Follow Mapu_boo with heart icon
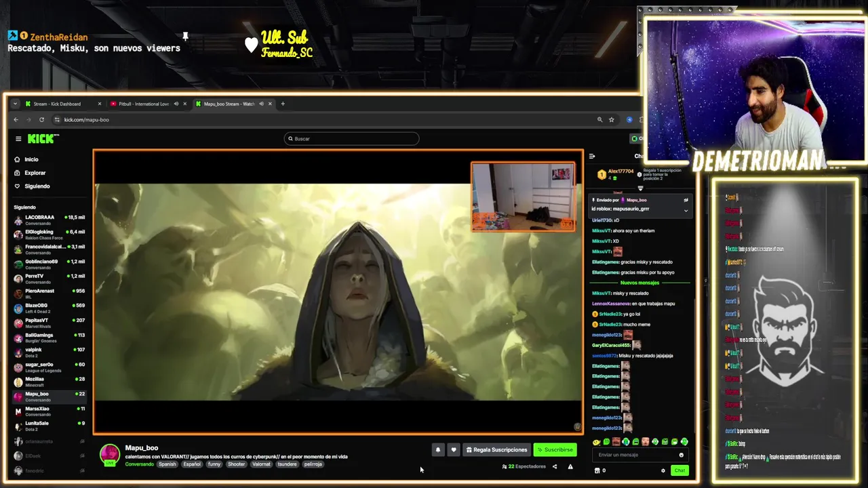 coord(454,449)
